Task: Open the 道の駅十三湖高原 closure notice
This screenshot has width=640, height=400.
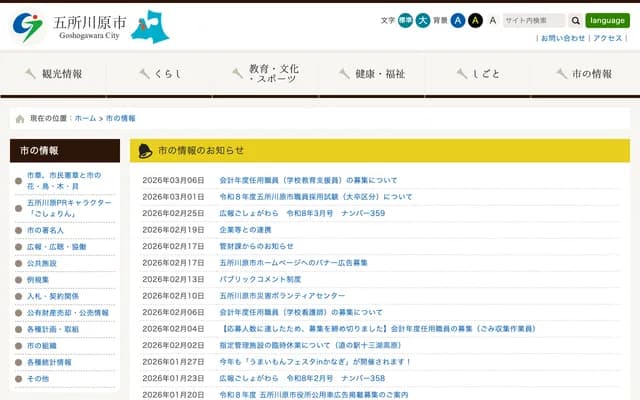Action: [x=310, y=345]
